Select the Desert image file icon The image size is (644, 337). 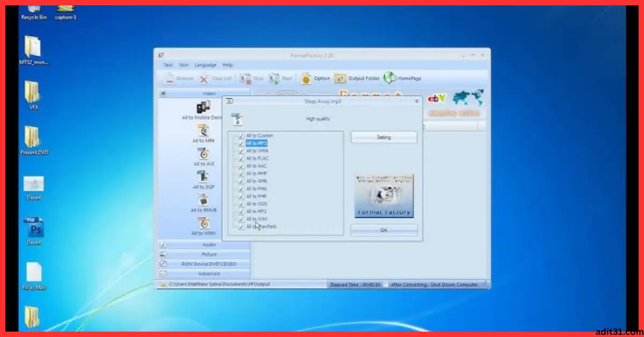pos(34,184)
